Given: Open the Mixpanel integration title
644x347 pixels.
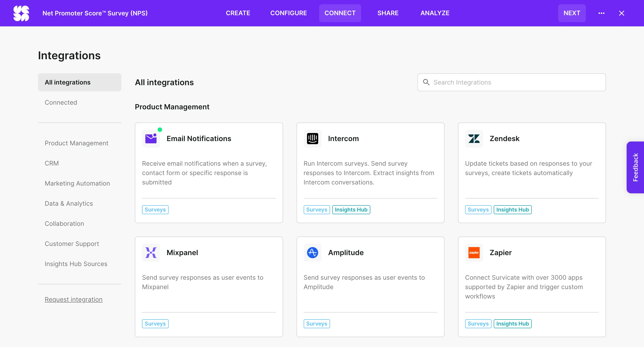Looking at the screenshot, I should pos(182,252).
